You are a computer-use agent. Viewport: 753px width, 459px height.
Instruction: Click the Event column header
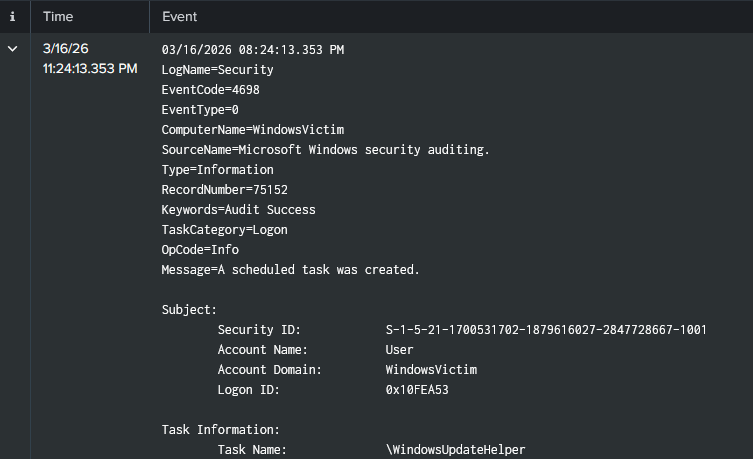point(179,17)
